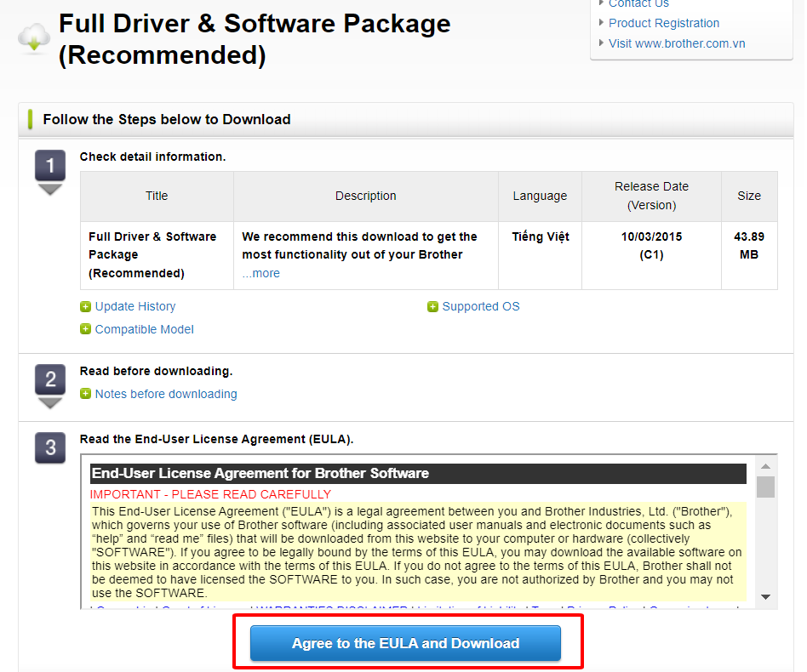The image size is (807, 672).
Task: Open the Product Registration link
Action: [663, 23]
